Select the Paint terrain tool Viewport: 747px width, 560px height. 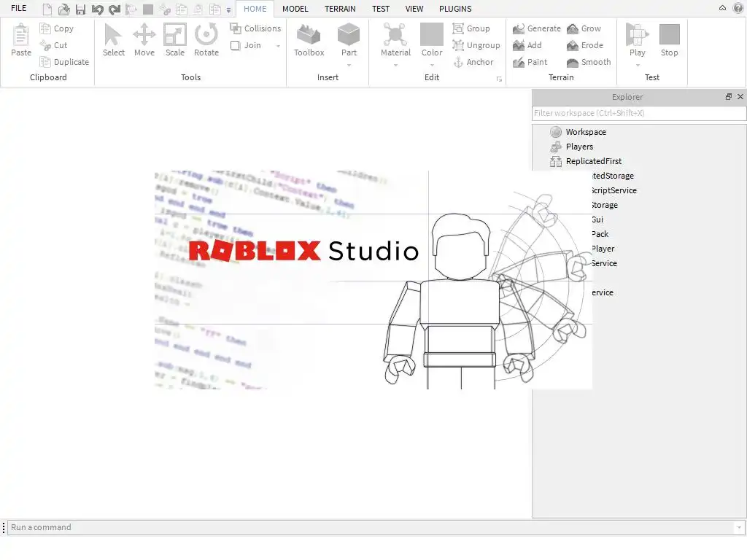pyautogui.click(x=530, y=62)
